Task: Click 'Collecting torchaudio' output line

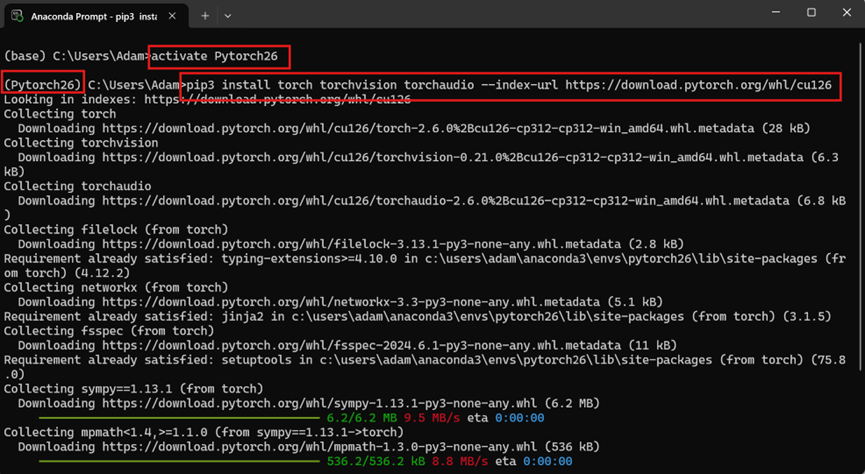Action: pyautogui.click(x=77, y=187)
